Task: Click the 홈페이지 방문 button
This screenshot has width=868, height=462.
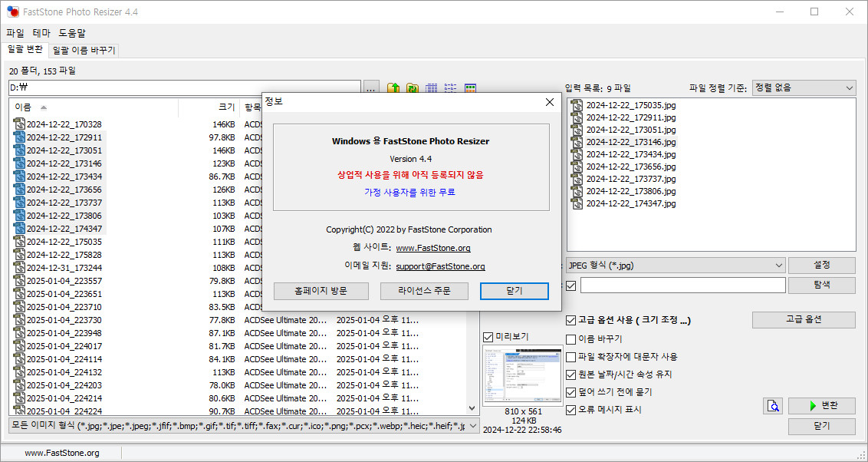Action: pos(321,291)
